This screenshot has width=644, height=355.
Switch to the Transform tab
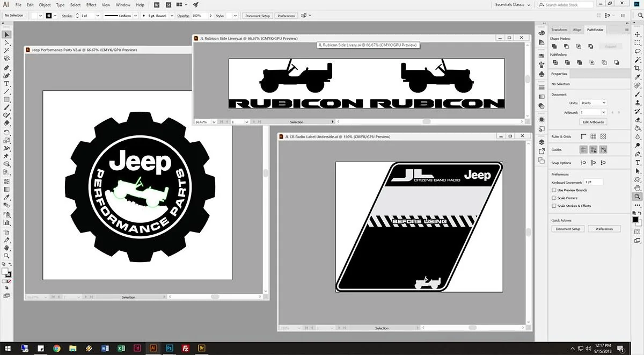point(559,30)
